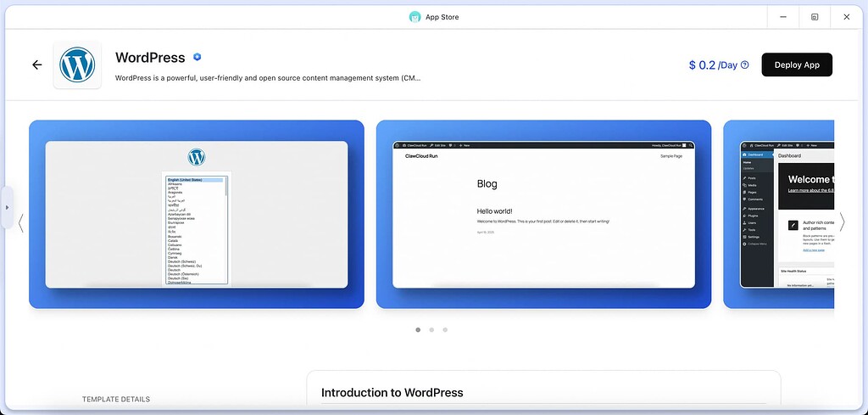This screenshot has width=868, height=415.
Task: Expand the side panel handle on left edge
Action: [x=7, y=207]
